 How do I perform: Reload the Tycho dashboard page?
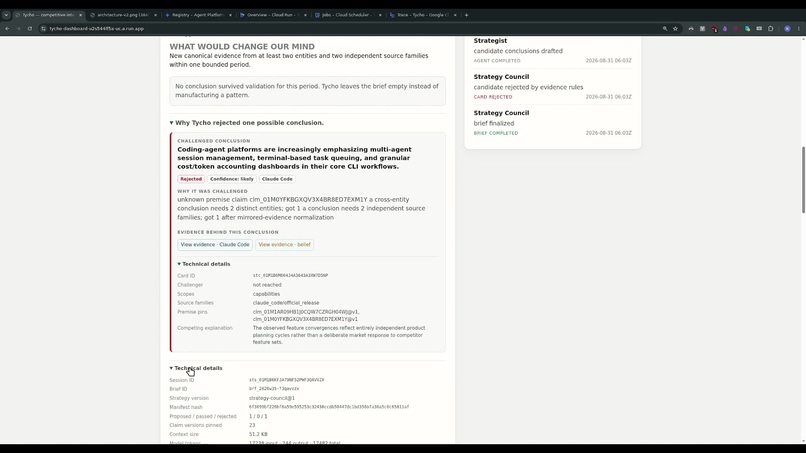[30, 29]
